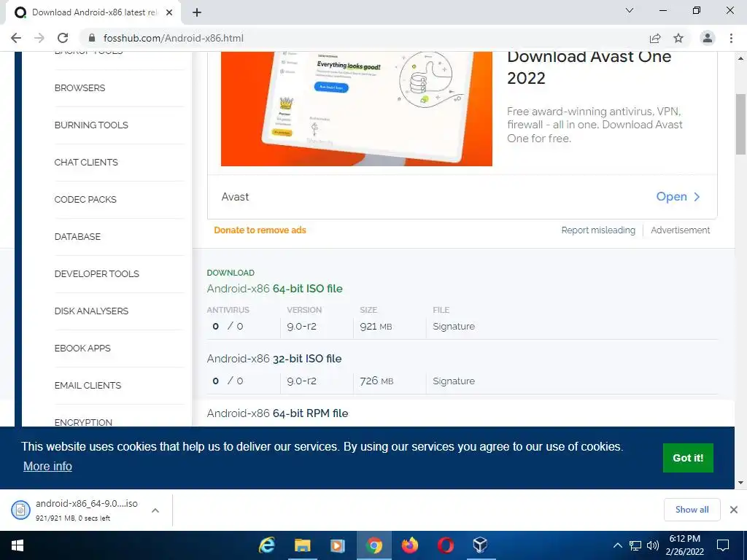Open EBOOK APPS category
The width and height of the screenshot is (747, 560).
point(82,348)
